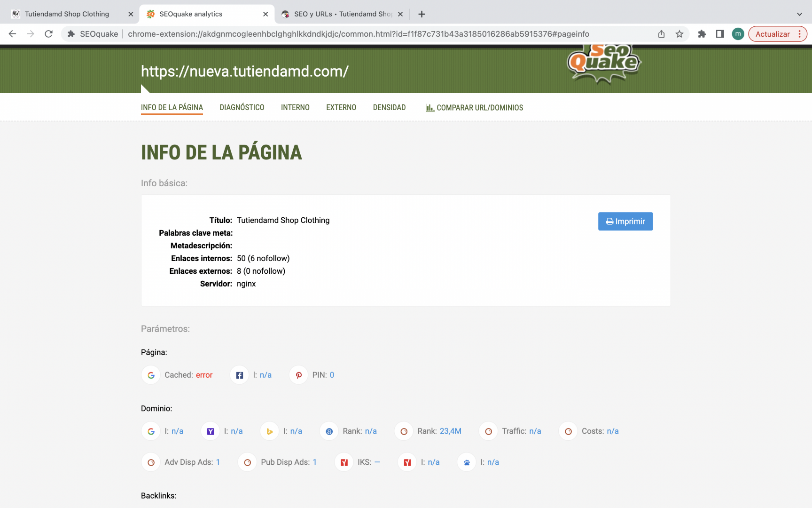
Task: Close the Tutiendamd Shop Clothing tab
Action: point(131,14)
